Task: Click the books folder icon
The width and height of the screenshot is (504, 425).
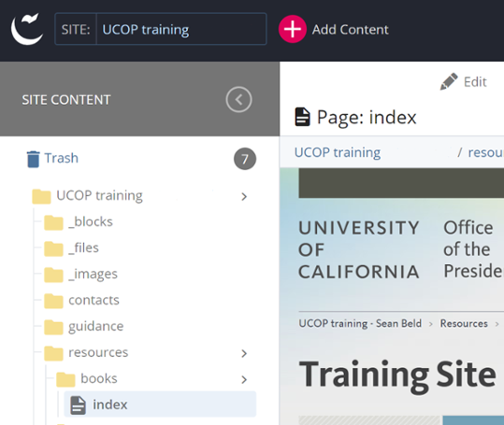Action: 65,379
